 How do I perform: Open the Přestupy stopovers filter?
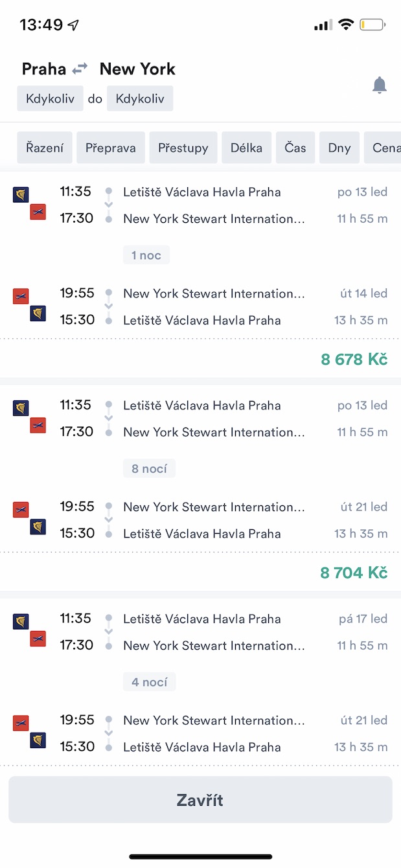(x=183, y=148)
